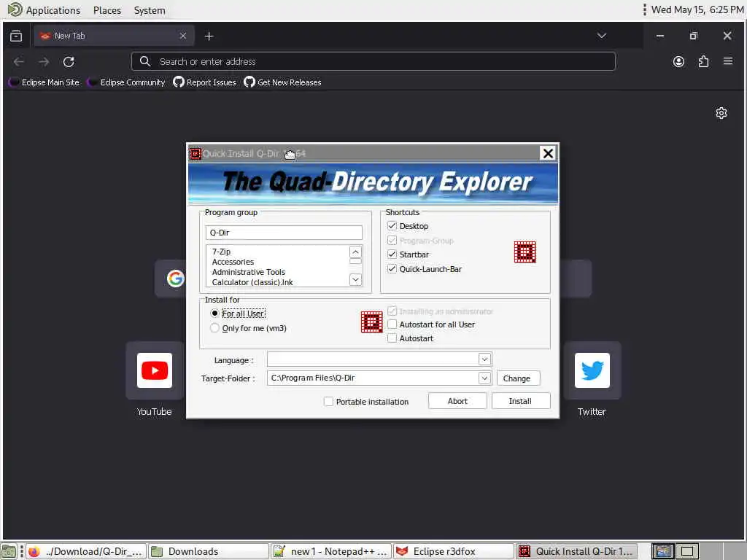Toggle the Startbar shortcut checkbox
The image size is (747, 560).
(392, 254)
